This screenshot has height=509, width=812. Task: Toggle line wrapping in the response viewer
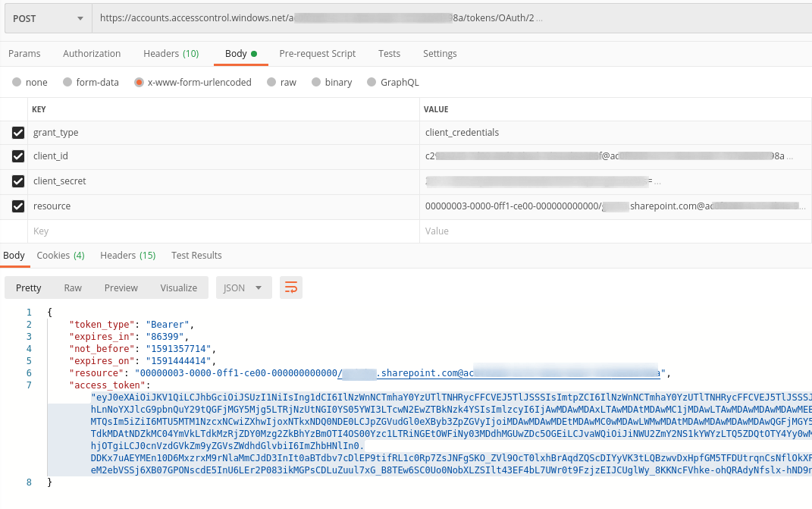click(292, 287)
